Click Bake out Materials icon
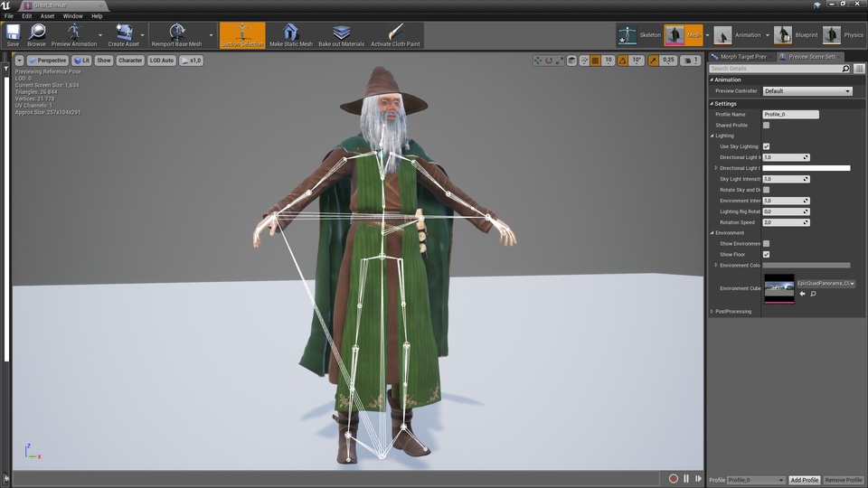The height and width of the screenshot is (488, 868). (x=341, y=34)
